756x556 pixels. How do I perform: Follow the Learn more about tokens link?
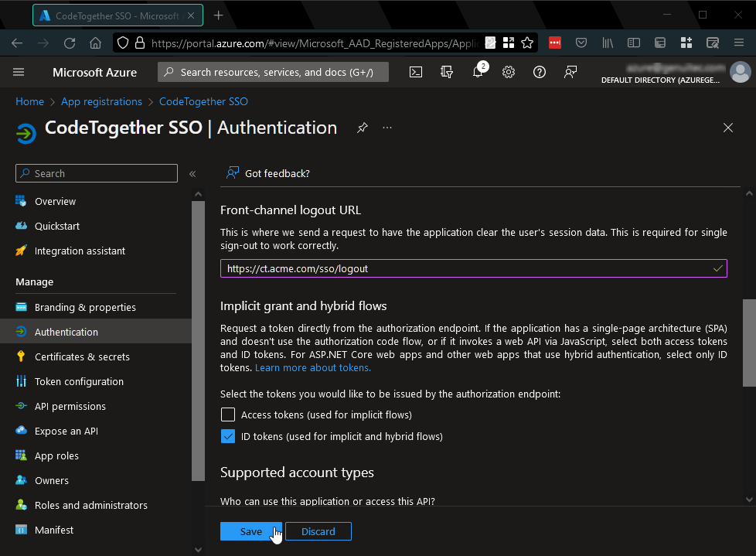point(312,367)
